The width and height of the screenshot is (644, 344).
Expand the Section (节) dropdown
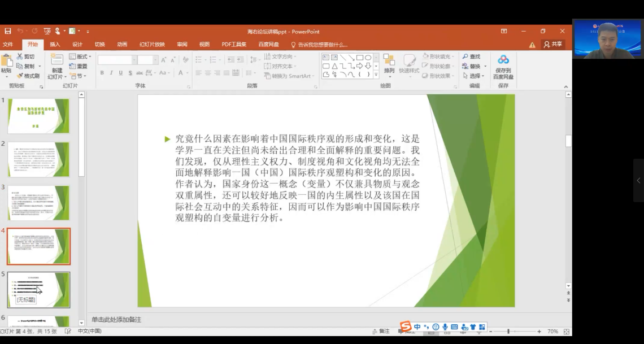(77, 76)
